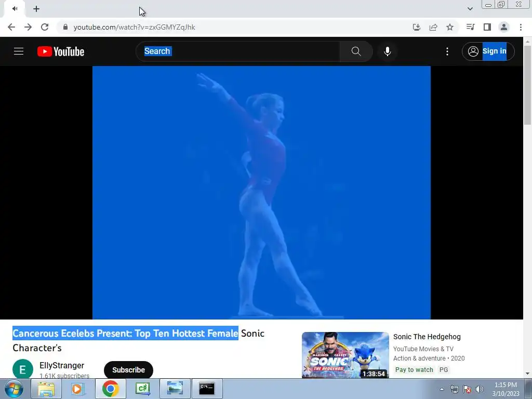Click the site lock icon in address bar
532x399 pixels.
(65, 27)
